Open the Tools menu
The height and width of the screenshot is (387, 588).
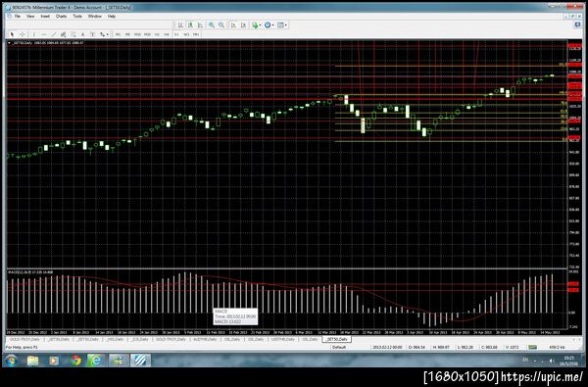click(77, 16)
